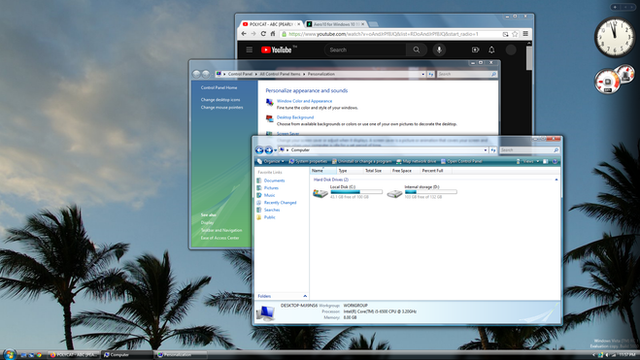Open the sidebar clock gadget
640x360 pixels.
[x=614, y=38]
